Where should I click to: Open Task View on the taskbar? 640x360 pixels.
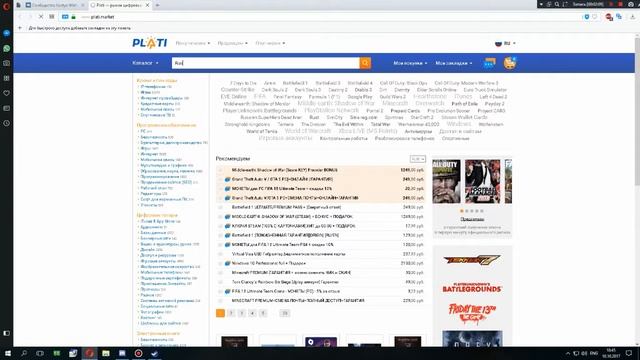click(x=40, y=353)
